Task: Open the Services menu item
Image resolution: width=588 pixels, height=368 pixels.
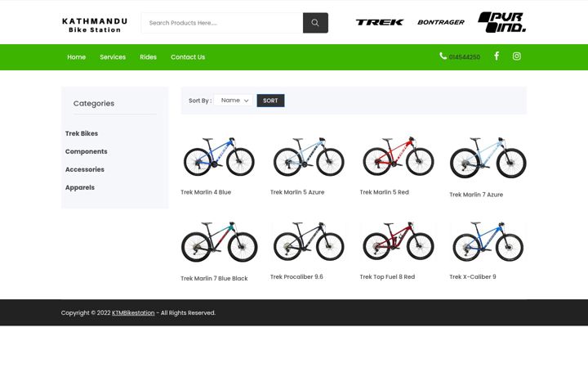Action: [x=113, y=57]
